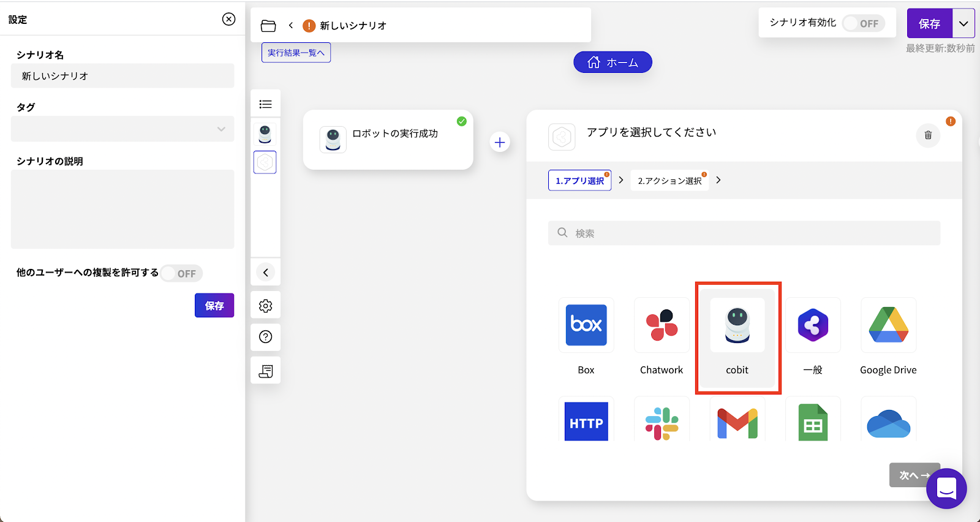Open the tag dropdown
The width and height of the screenshot is (980, 522).
[123, 129]
